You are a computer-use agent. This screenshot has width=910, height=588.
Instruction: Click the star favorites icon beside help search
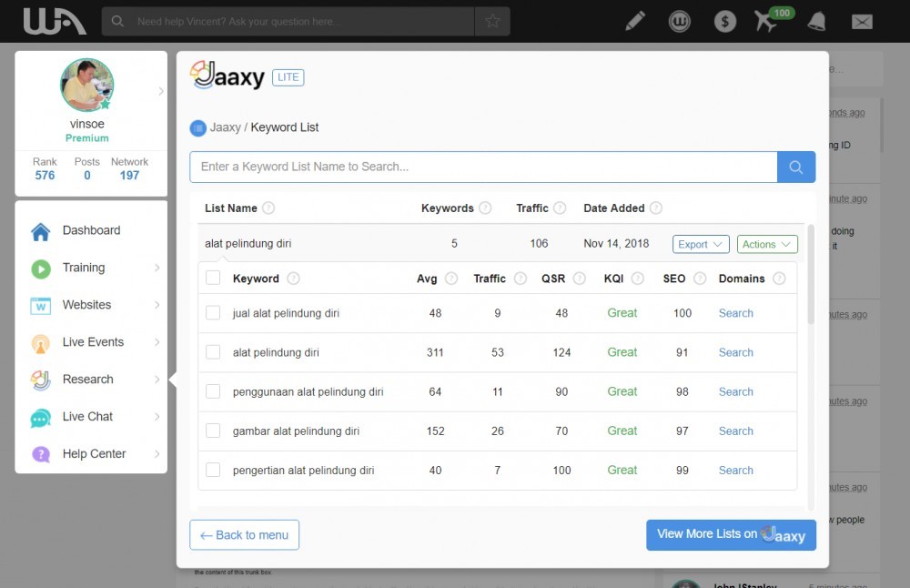point(492,22)
